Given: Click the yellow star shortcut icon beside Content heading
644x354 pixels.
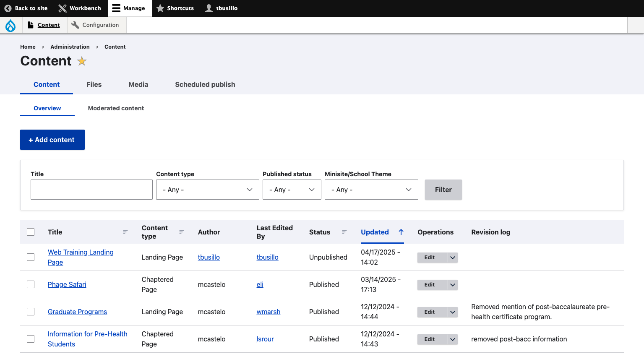Looking at the screenshot, I should (82, 61).
